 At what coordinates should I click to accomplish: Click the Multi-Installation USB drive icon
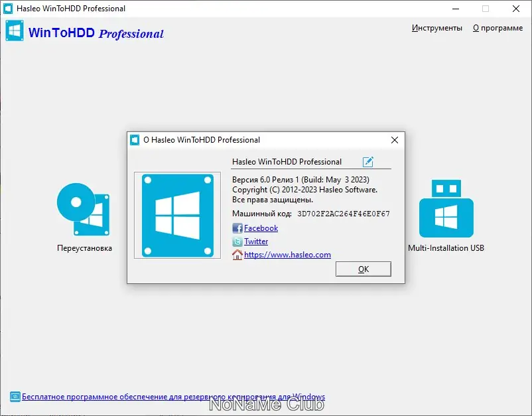tap(446, 208)
